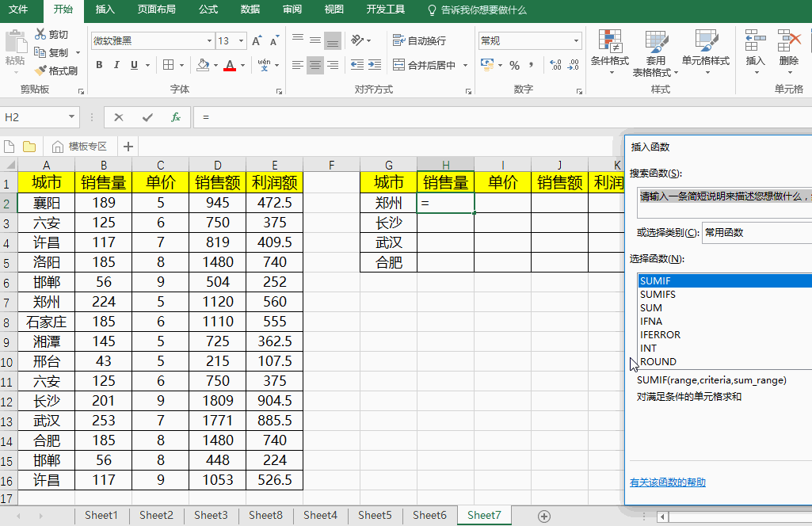The height and width of the screenshot is (526, 812).
Task: Click the red font color swatch
Action: click(230, 66)
